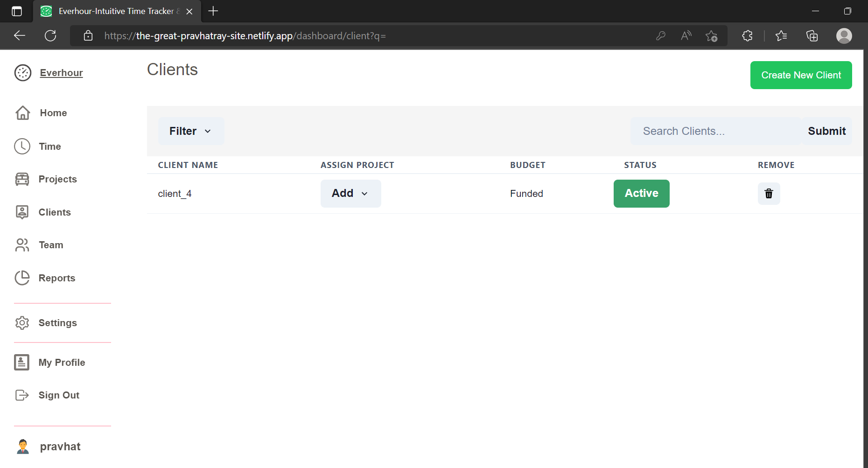Click STATUS column header
The image size is (868, 468).
point(640,165)
